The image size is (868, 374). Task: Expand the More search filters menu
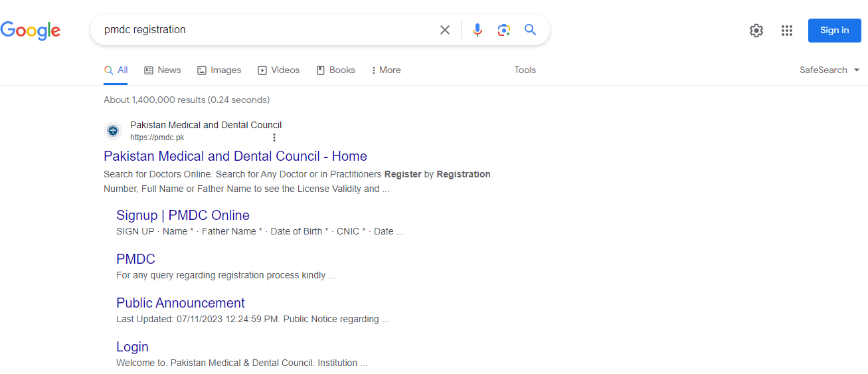coord(386,70)
